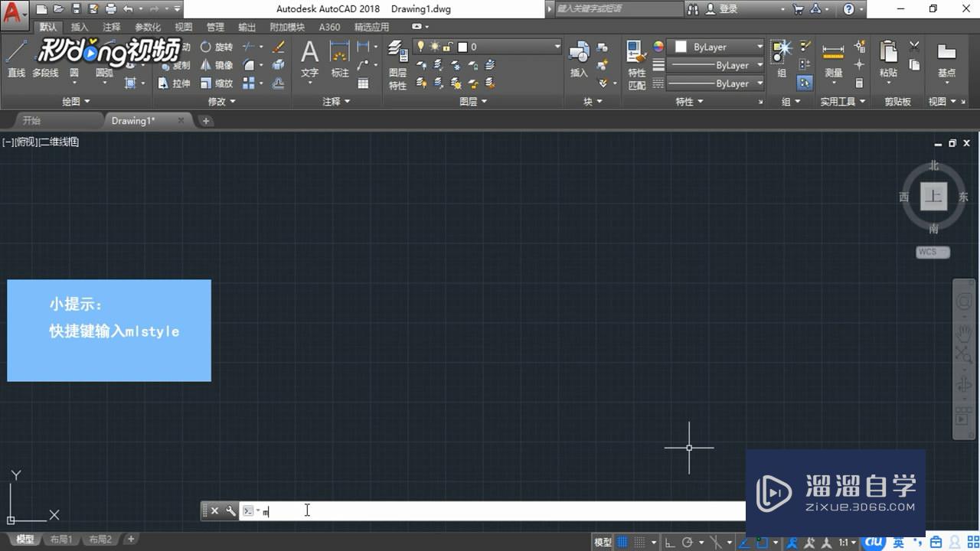The image size is (980, 551).
Task: Open the 输出 ribbon tab
Action: pyautogui.click(x=247, y=27)
